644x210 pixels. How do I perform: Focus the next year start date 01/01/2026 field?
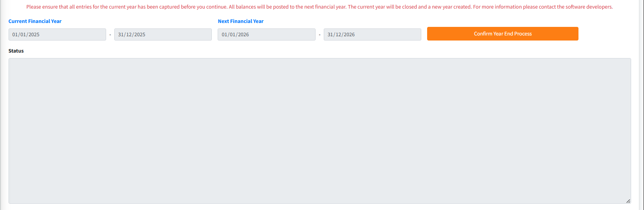tap(266, 35)
